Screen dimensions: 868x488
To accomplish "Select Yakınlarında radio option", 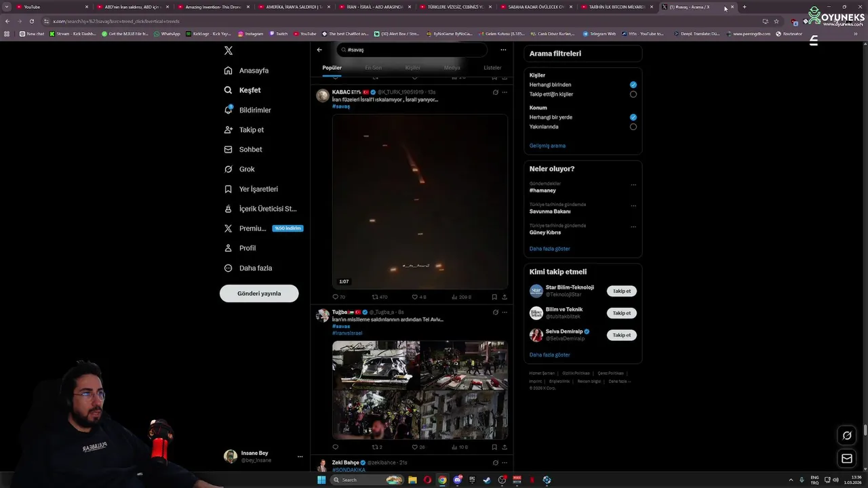I will [x=633, y=127].
